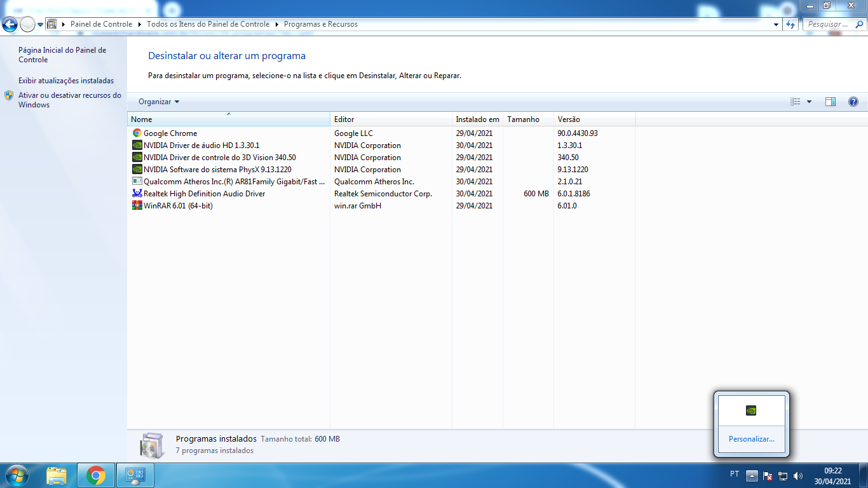Sort by the Instalado em column header
The width and height of the screenshot is (868, 488).
coord(477,119)
